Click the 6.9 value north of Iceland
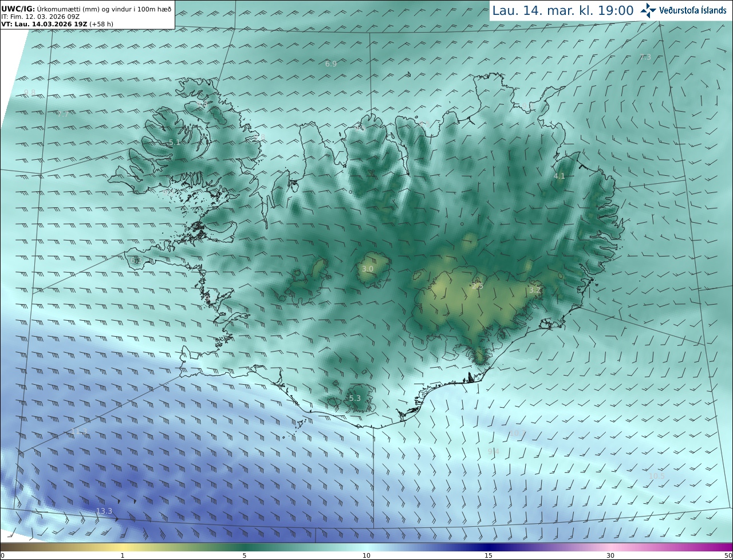 [x=331, y=64]
